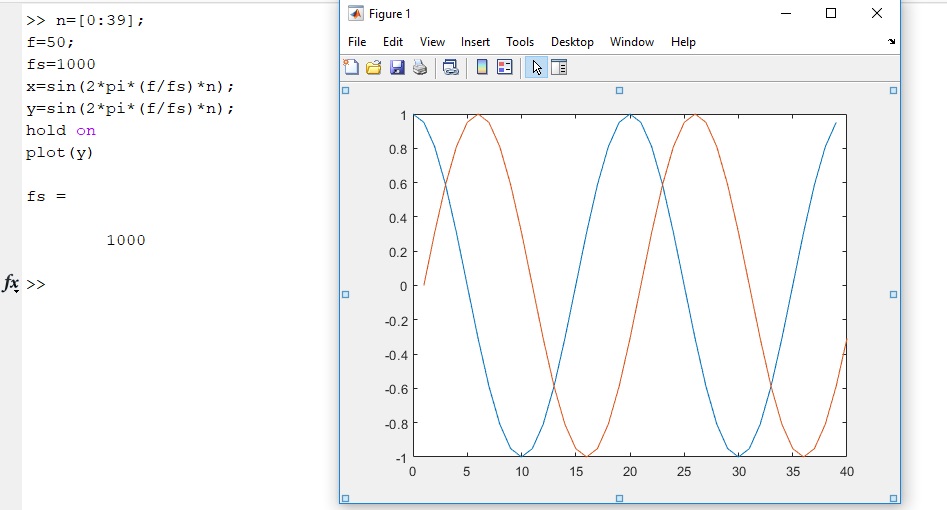Click the 'hold on' command line

click(60, 131)
